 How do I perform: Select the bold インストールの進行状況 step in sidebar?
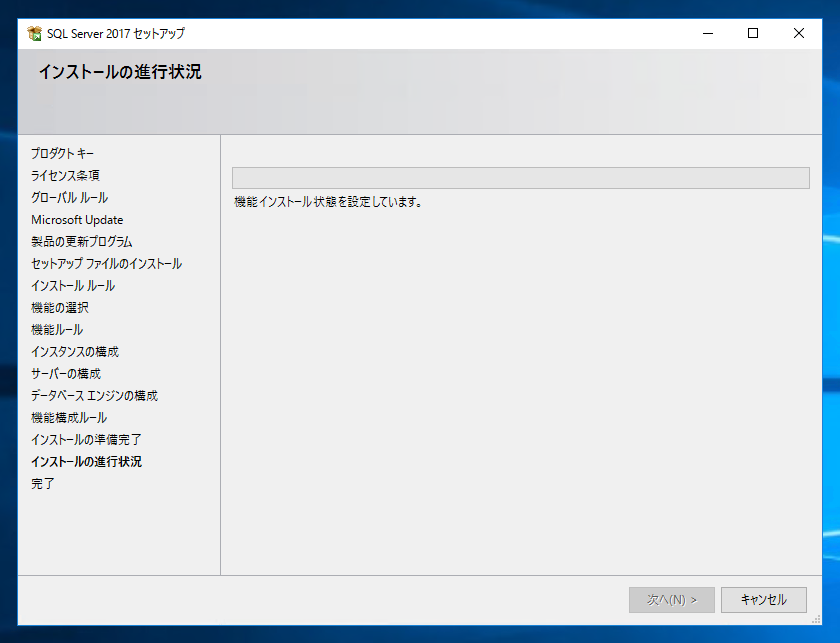tap(86, 461)
